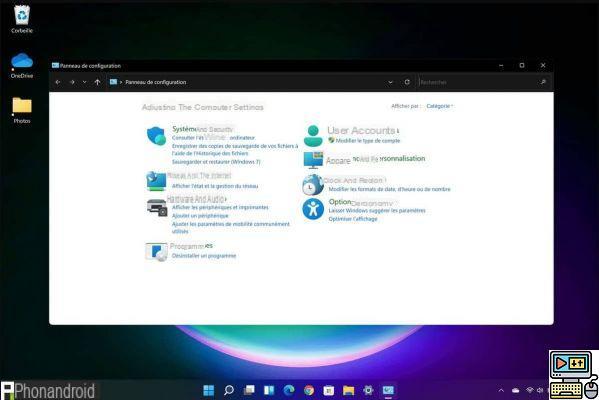Image resolution: width=599 pixels, height=400 pixels.
Task: Open Apparence et personnalisation heading
Action: pyautogui.click(x=376, y=159)
